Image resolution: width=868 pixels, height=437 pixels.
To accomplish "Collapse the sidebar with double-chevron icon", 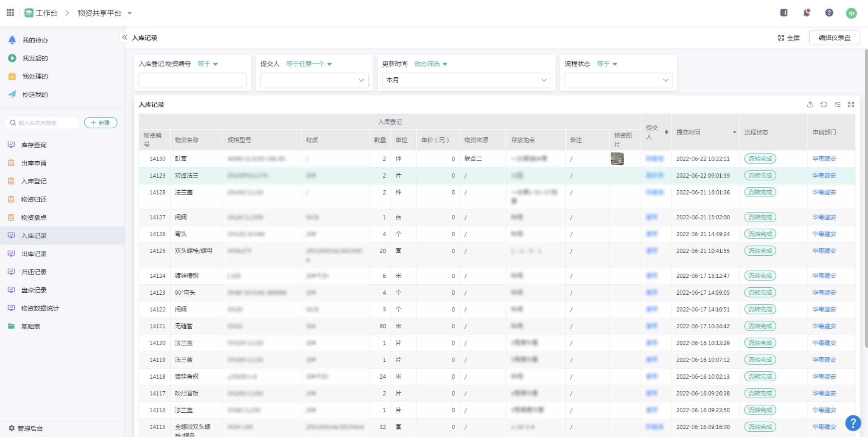I will 124,37.
